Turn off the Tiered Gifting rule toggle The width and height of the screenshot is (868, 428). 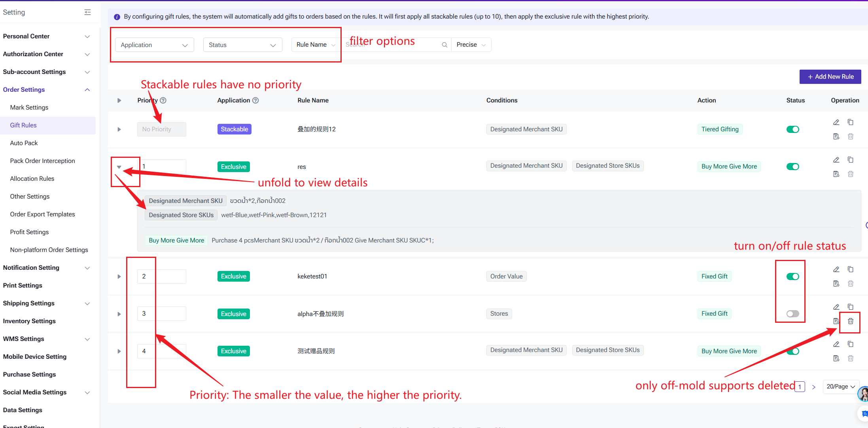pos(792,129)
